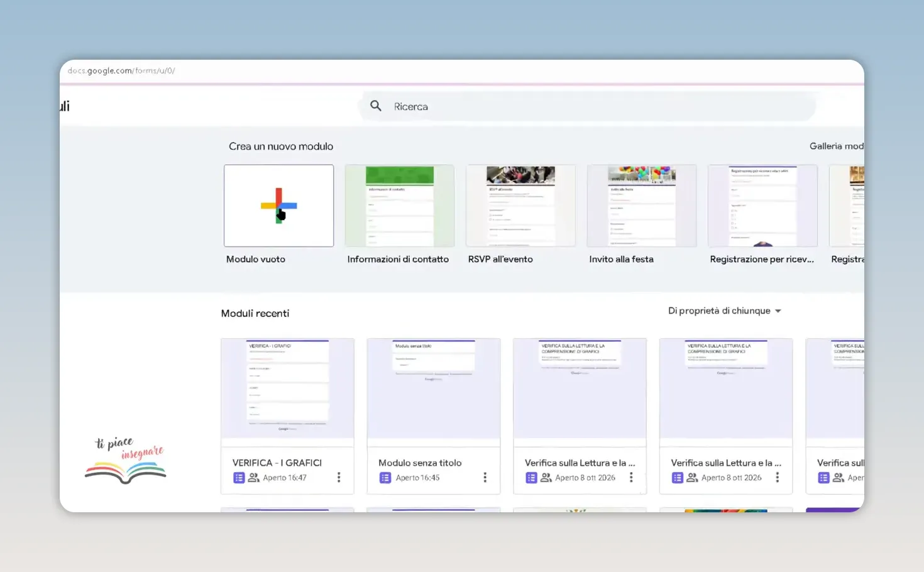Open the Modulo senza titolo form preview

click(x=434, y=388)
